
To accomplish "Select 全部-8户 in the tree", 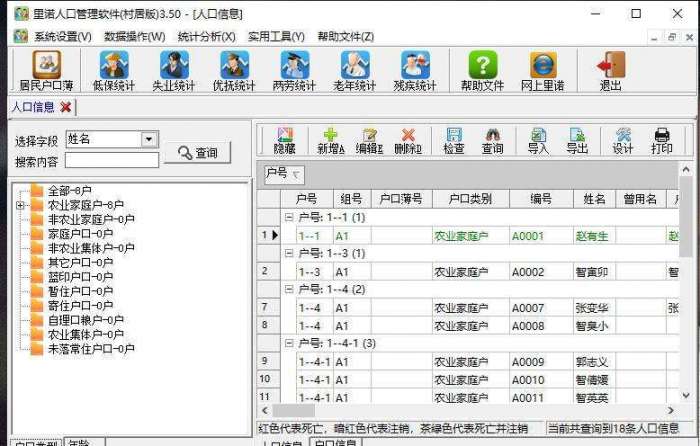I will click(69, 191).
